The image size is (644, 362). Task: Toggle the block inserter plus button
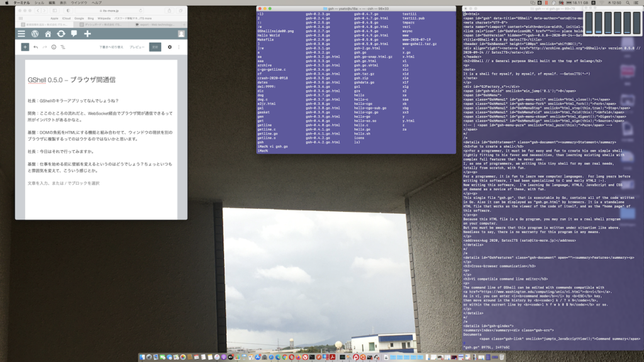(25, 47)
